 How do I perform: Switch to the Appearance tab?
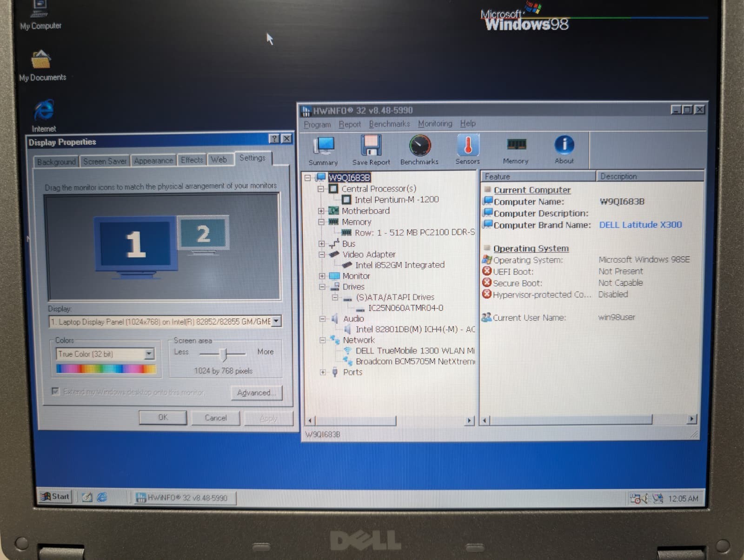coord(153,160)
